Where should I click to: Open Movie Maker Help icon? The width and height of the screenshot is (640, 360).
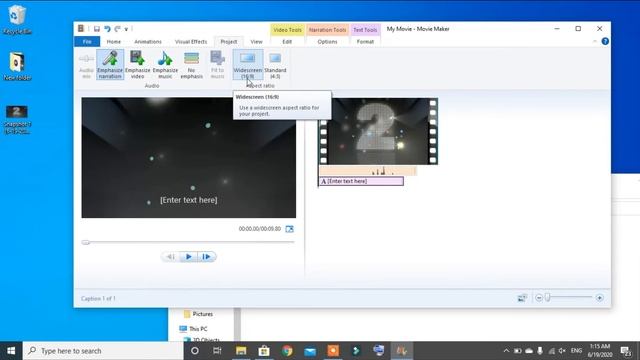[605, 41]
